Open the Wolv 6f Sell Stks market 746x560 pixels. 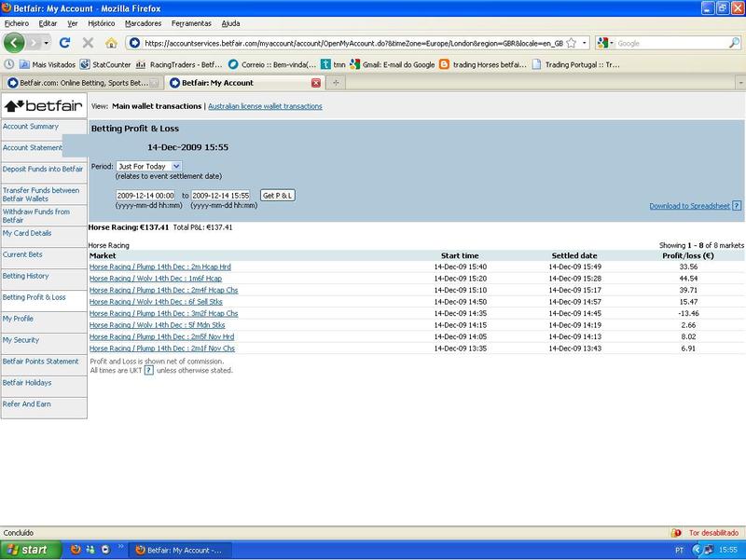coord(156,302)
